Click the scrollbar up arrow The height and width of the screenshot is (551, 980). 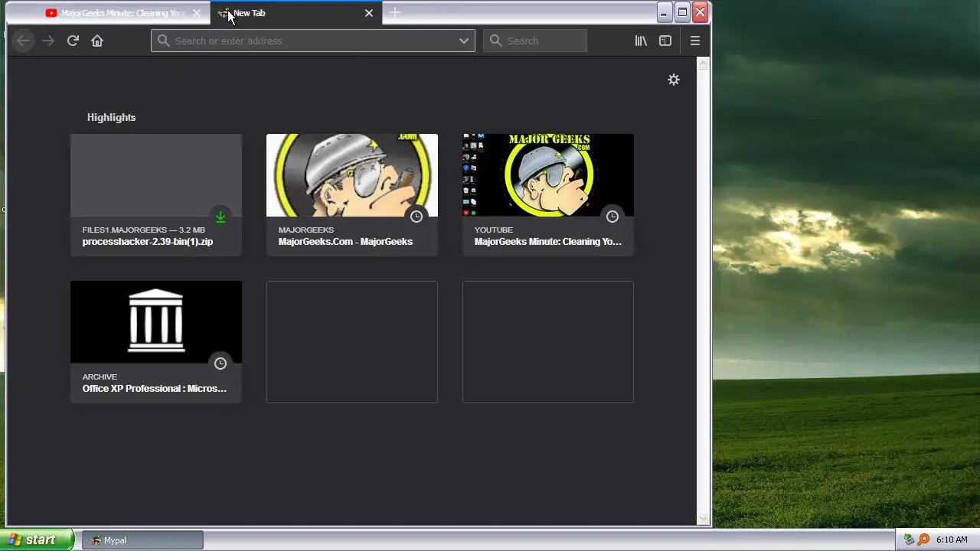(x=703, y=64)
